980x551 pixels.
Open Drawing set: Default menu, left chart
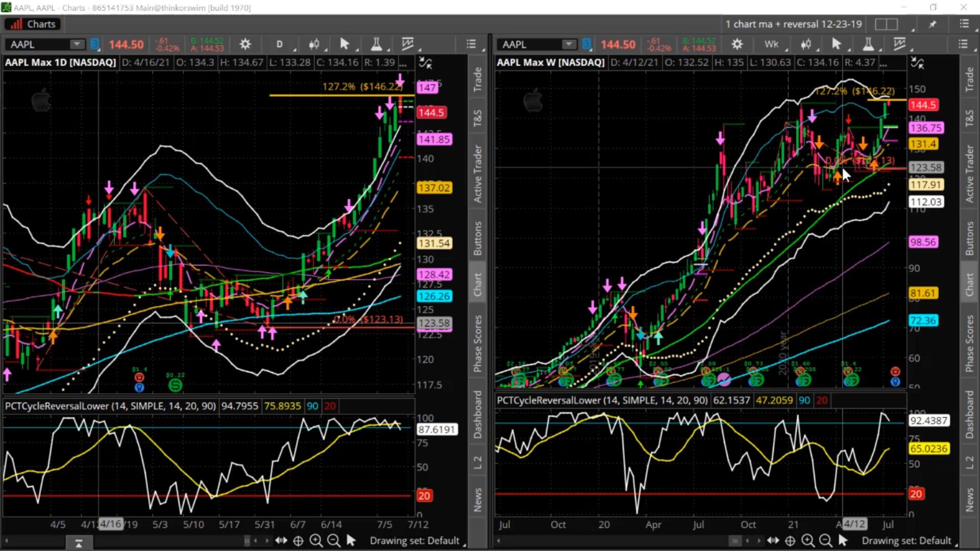pyautogui.click(x=414, y=541)
